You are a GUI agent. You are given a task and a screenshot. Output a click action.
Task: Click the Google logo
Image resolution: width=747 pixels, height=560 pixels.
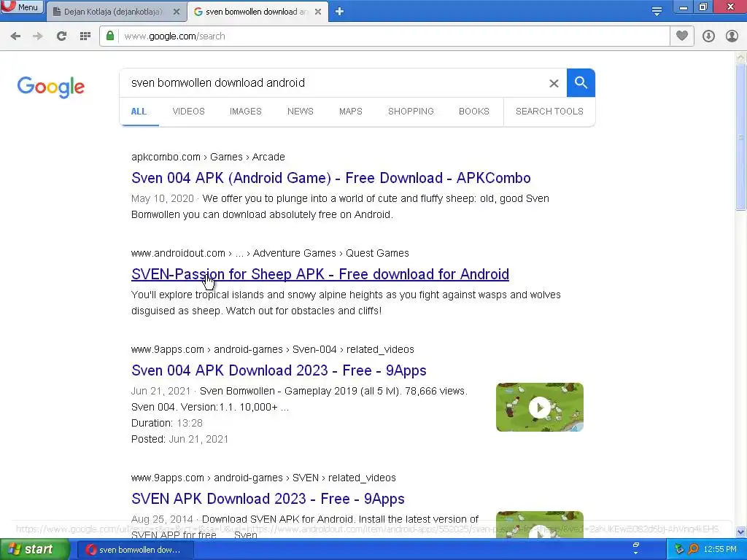pos(51,87)
